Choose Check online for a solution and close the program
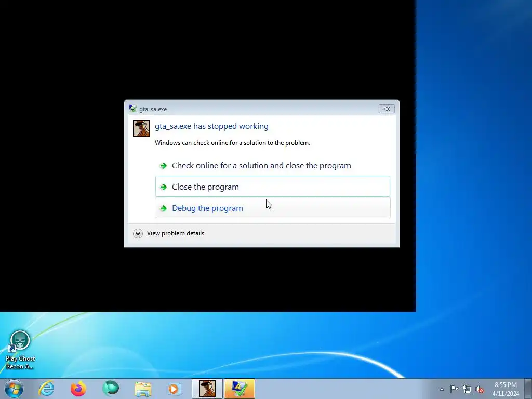This screenshot has height=399, width=532. pos(272,166)
